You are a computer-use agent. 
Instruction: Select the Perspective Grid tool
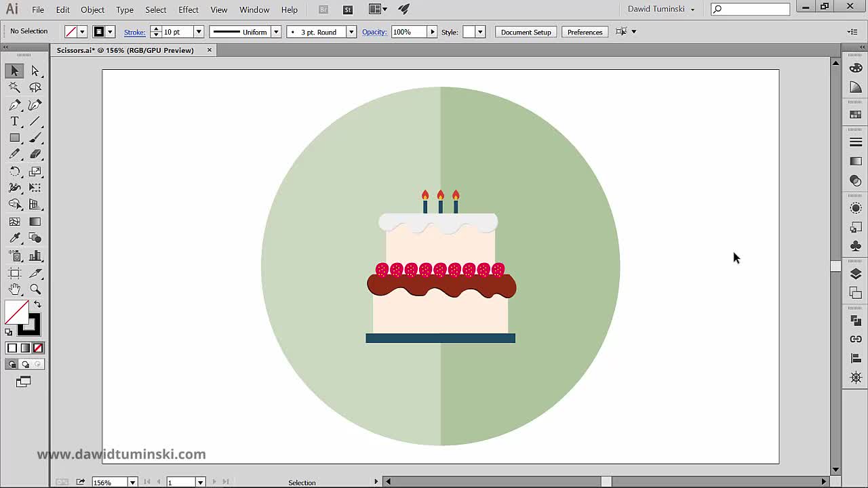click(35, 205)
